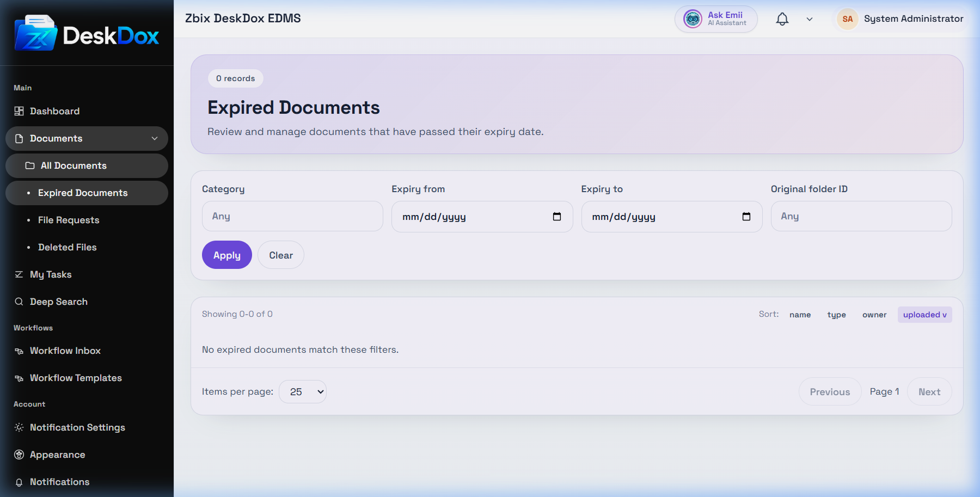980x497 pixels.
Task: Open System Administrator profile menu
Action: [x=901, y=19]
